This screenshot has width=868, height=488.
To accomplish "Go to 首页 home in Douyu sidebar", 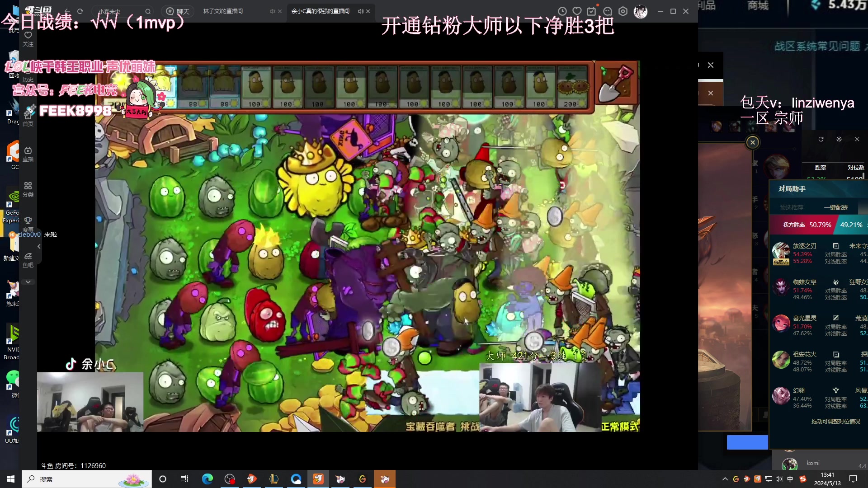I will pos(28,118).
